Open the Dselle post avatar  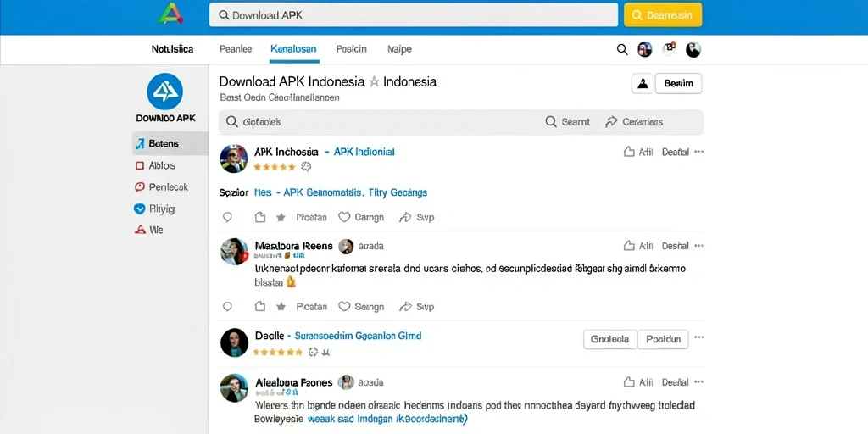pos(234,342)
